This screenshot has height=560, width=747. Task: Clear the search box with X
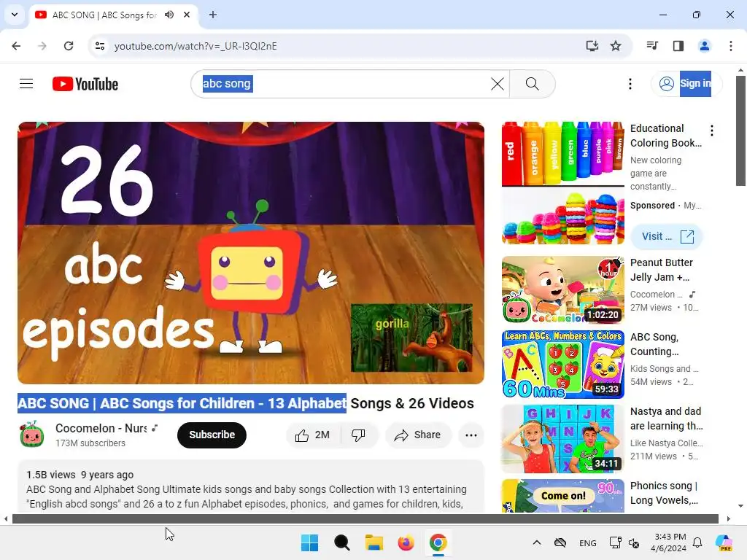[x=497, y=84]
